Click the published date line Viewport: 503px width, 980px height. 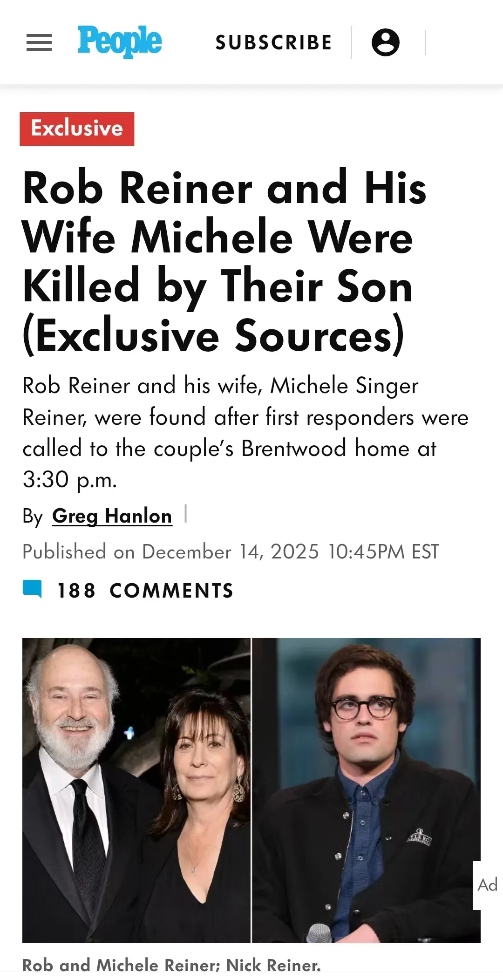point(231,552)
